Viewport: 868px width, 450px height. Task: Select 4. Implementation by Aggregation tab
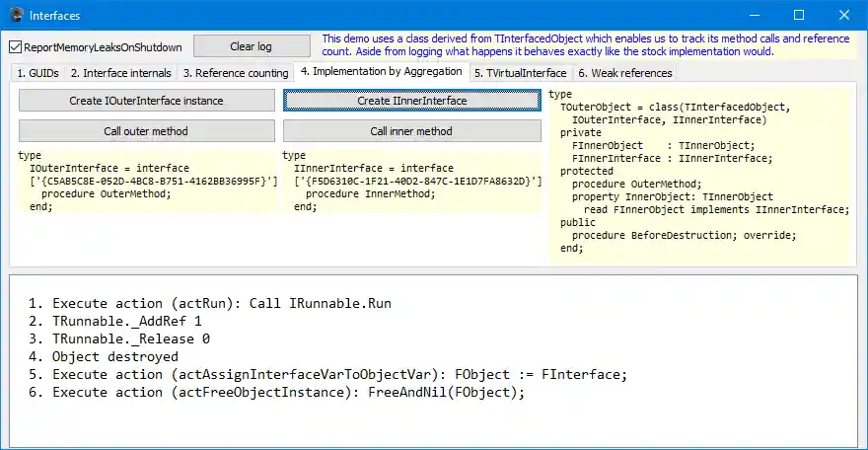click(x=382, y=71)
